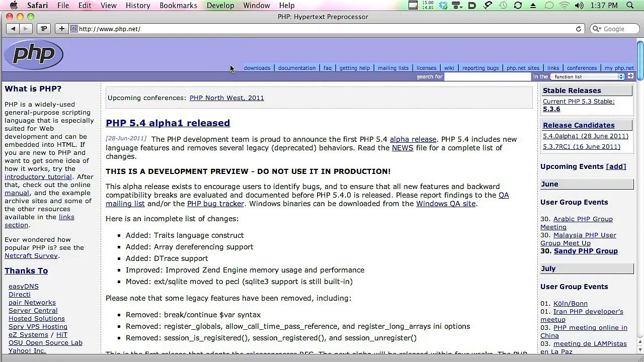Open 'PHP 5.4 alpha1 released' headline
The width and height of the screenshot is (644, 362).
[168, 123]
